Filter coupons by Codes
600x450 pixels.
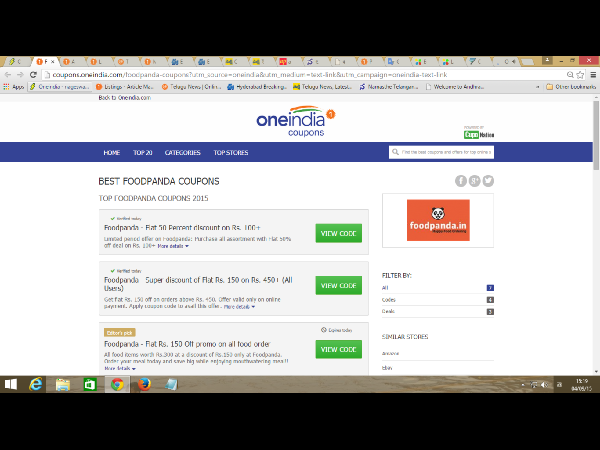389,299
